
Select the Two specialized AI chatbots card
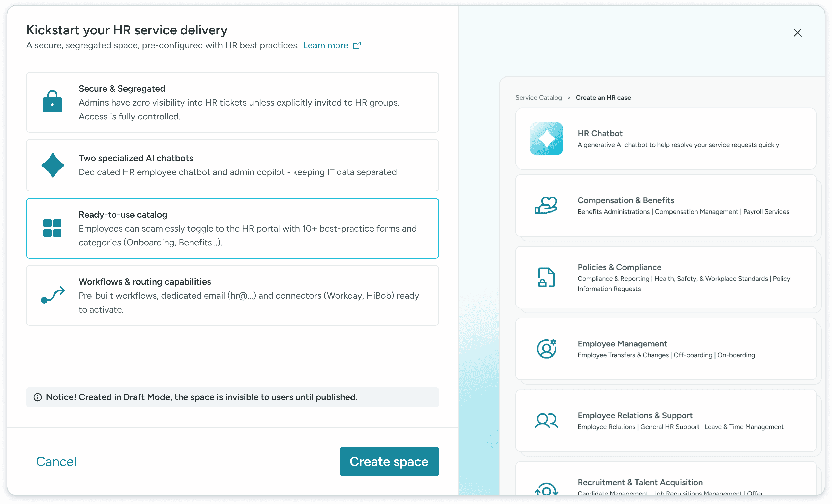pos(232,165)
